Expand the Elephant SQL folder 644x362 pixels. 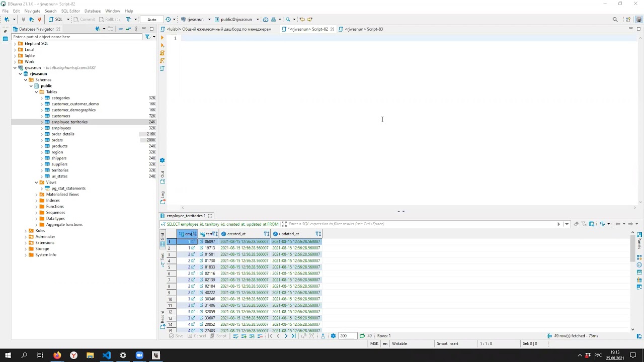tap(15, 44)
